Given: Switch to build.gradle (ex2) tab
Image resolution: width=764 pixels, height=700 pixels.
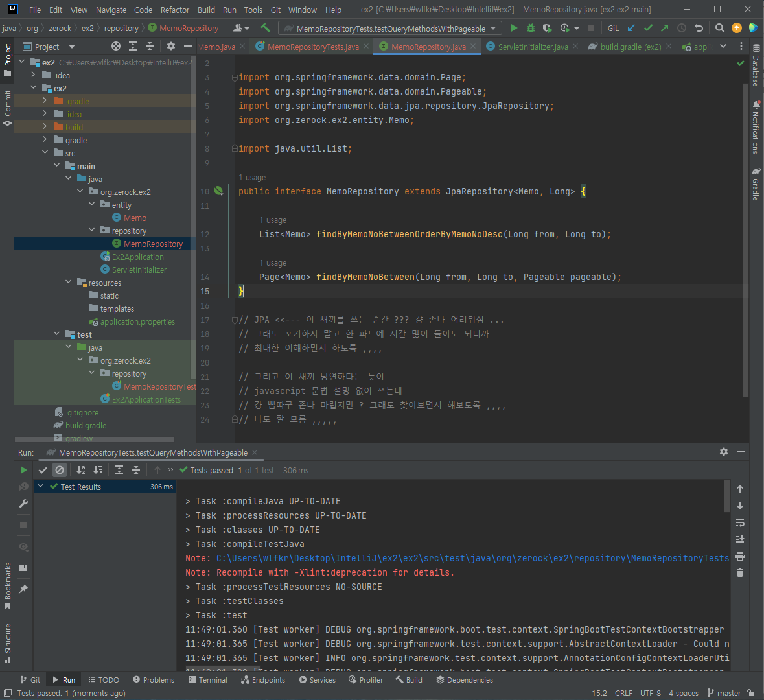Looking at the screenshot, I should click(x=631, y=47).
